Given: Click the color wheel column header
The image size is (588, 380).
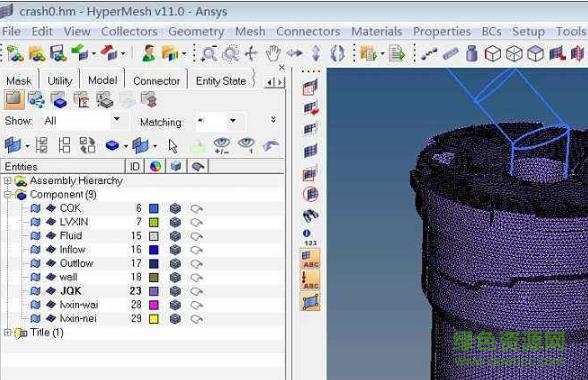Looking at the screenshot, I should [x=155, y=166].
